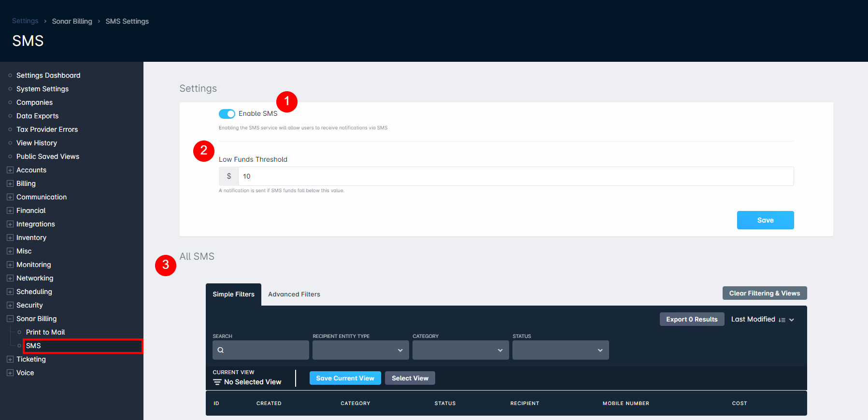
Task: Click the Select View button
Action: [410, 378]
